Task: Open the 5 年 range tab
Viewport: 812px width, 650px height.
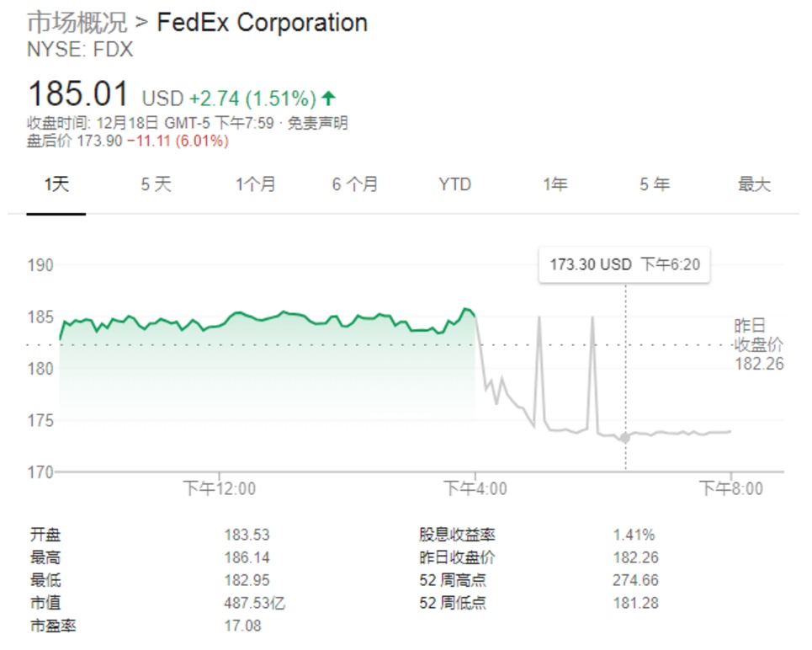Action: 654,184
